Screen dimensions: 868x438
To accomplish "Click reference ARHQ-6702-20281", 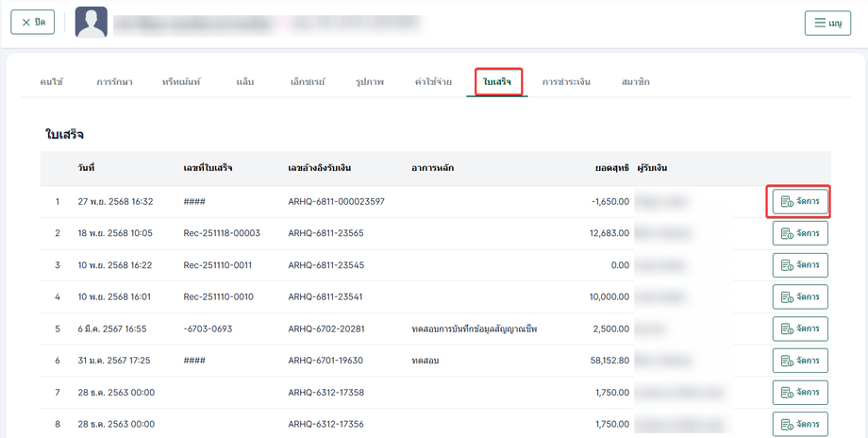I will click(x=326, y=328).
